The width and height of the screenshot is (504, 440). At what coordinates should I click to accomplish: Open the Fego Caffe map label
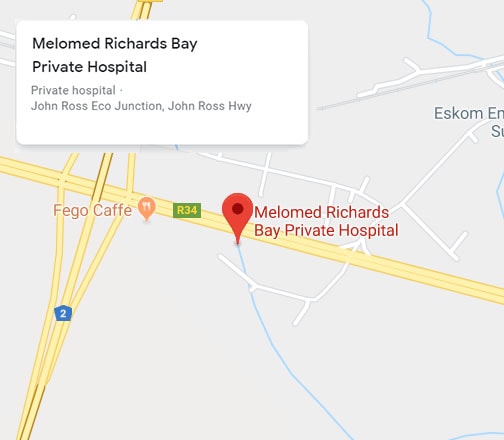point(92,210)
